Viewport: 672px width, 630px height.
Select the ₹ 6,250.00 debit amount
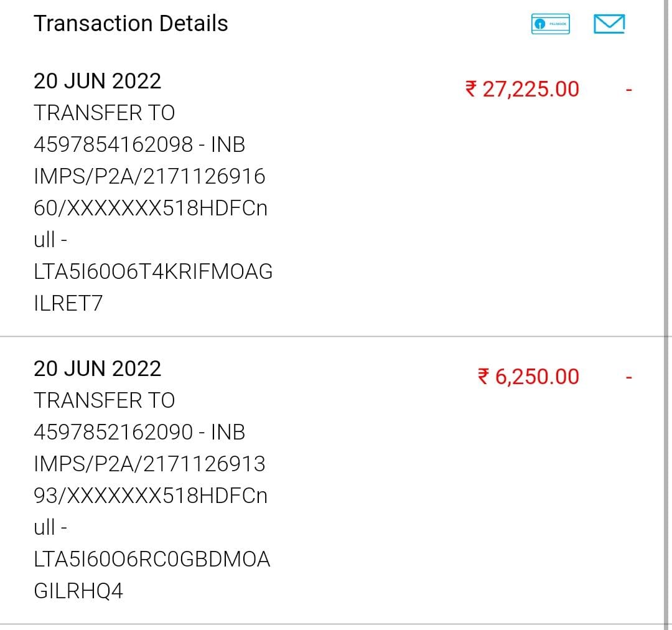tap(528, 377)
